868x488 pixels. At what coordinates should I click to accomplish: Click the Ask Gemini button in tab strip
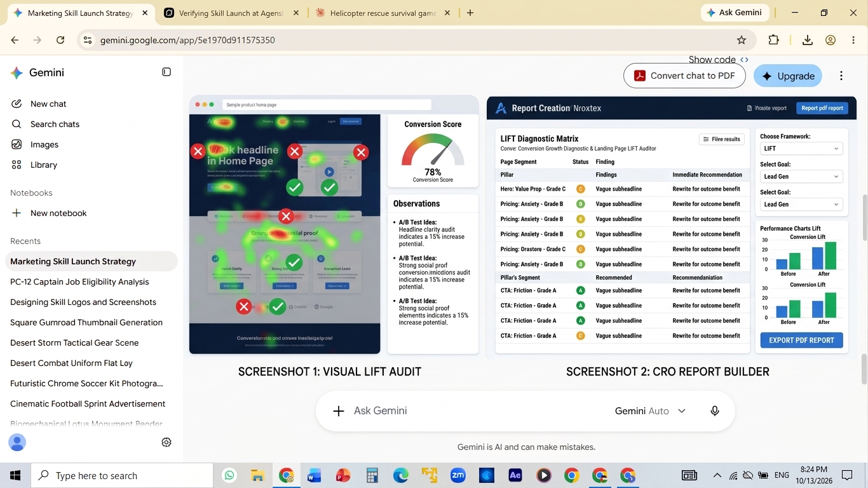pos(736,13)
